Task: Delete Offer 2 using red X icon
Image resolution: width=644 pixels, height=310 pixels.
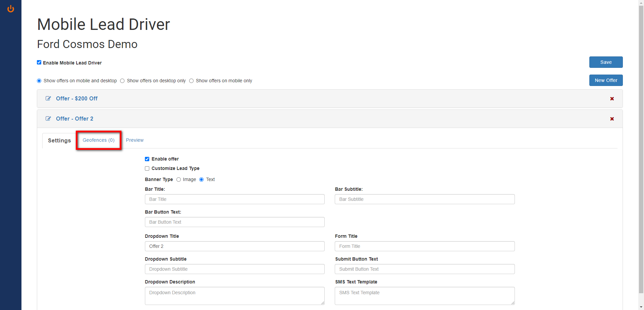Action: coord(612,119)
